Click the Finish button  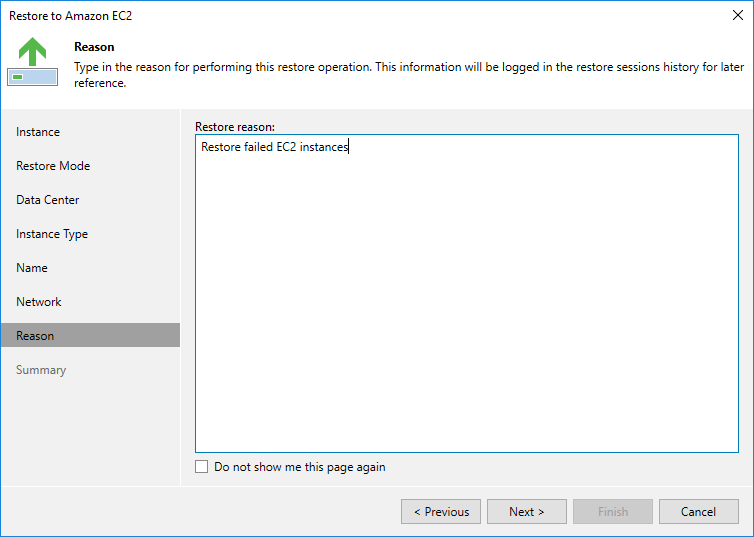[613, 512]
